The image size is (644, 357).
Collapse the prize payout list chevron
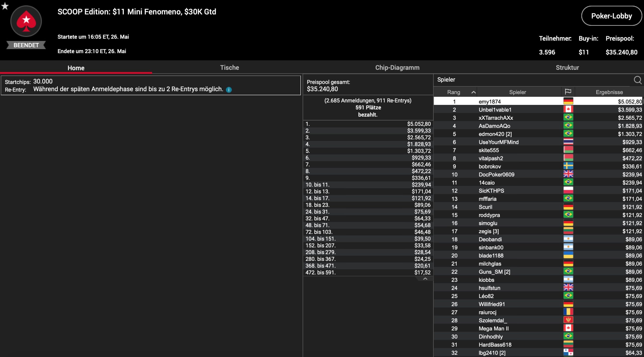click(x=425, y=279)
